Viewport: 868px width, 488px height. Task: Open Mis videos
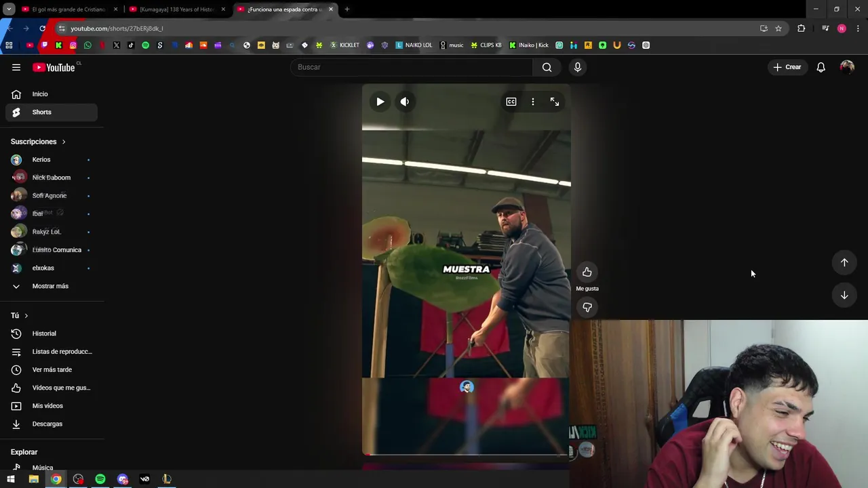coord(52,406)
